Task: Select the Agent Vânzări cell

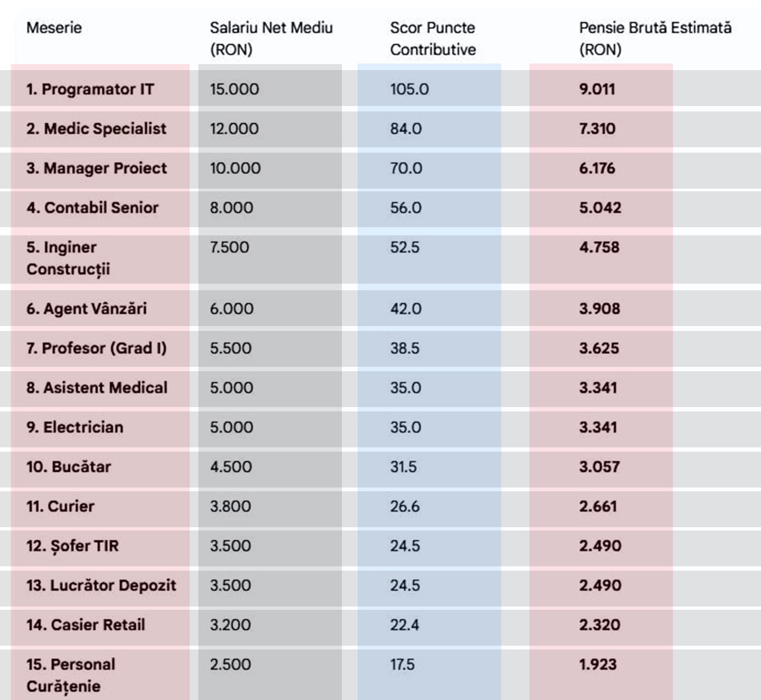Action: pos(87,309)
